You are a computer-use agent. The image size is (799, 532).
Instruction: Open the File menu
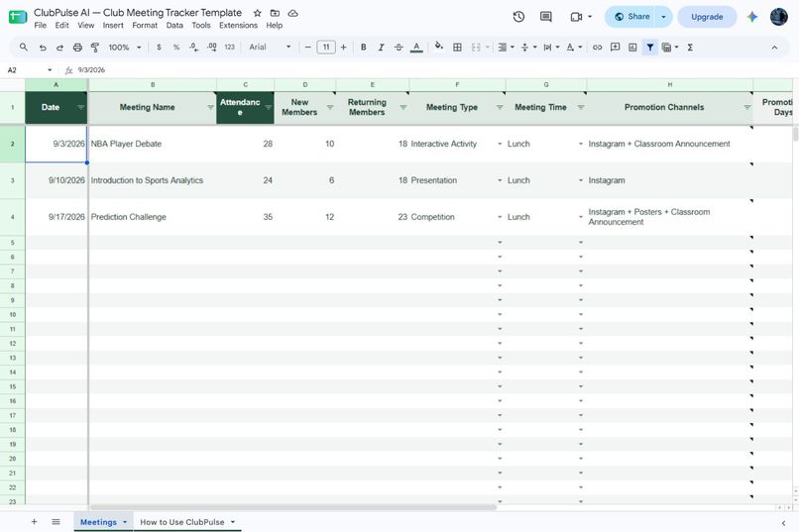coord(41,25)
